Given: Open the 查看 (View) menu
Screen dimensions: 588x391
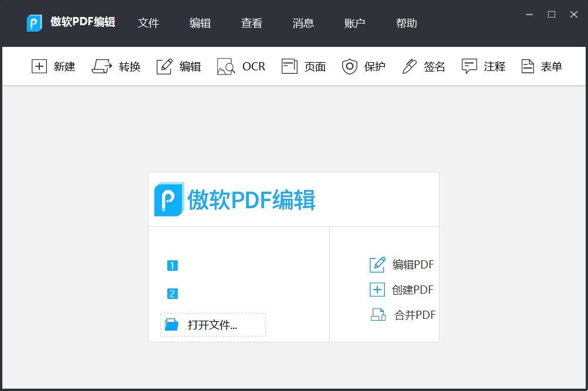Looking at the screenshot, I should tap(252, 23).
